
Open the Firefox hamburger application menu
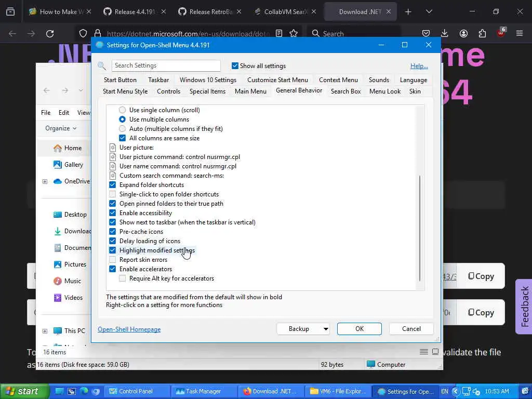point(520,33)
